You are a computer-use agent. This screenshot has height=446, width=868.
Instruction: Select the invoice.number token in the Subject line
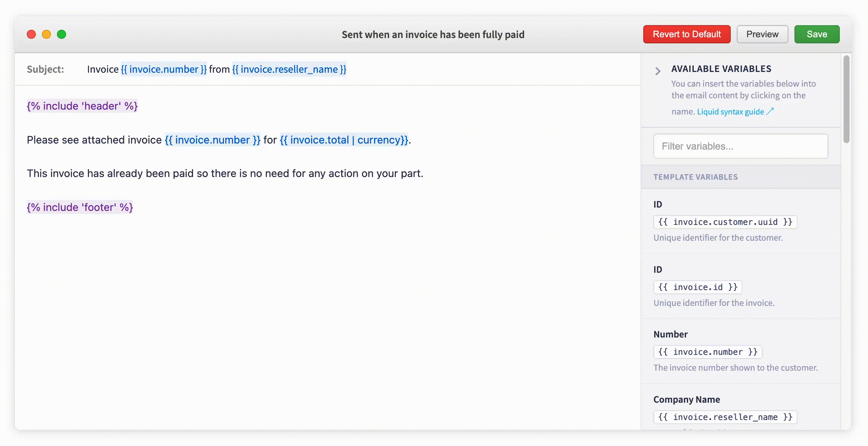tap(164, 69)
